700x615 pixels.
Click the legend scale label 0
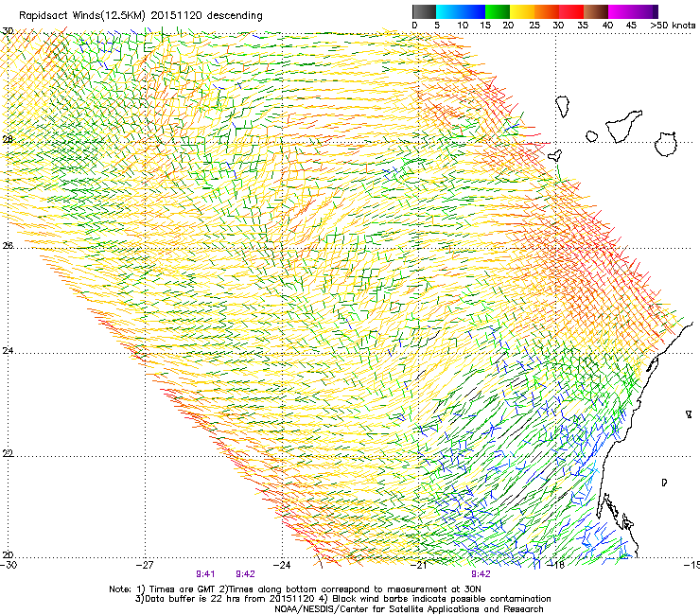pyautogui.click(x=414, y=26)
